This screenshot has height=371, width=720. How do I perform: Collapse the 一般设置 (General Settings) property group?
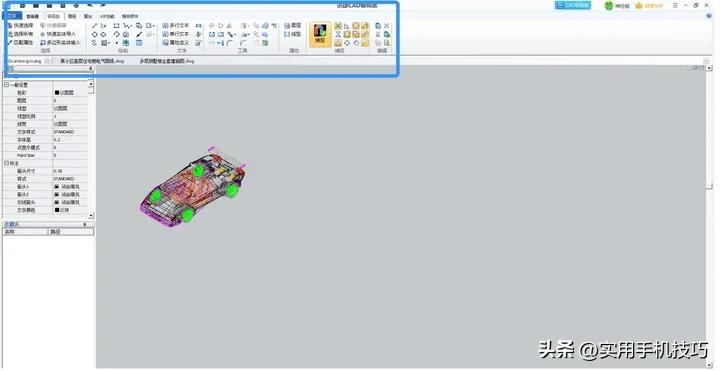click(6, 84)
